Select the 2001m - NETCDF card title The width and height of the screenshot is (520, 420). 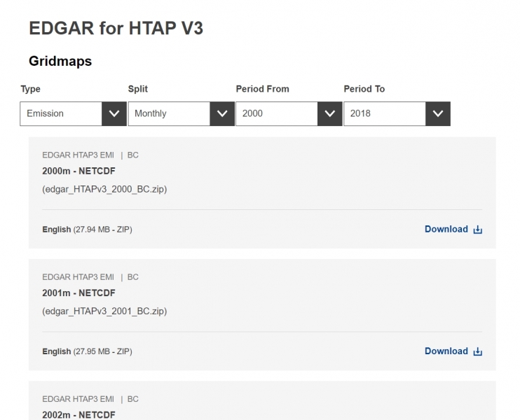click(78, 293)
